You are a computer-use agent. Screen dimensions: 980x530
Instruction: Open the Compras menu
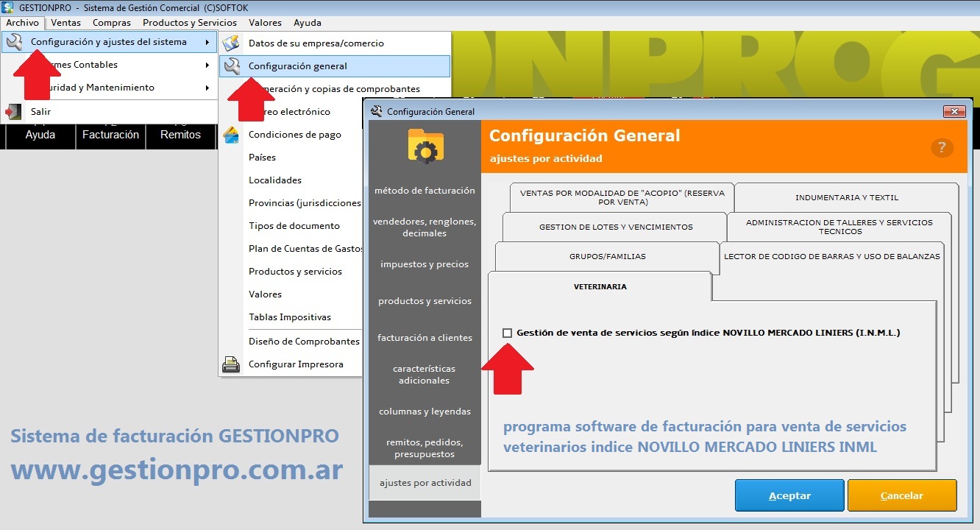tap(112, 23)
